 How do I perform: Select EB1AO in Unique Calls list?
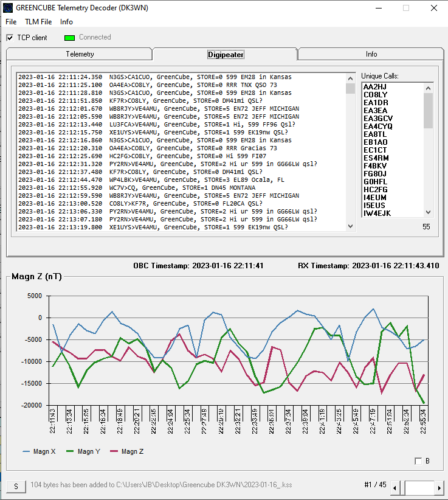pyautogui.click(x=375, y=142)
